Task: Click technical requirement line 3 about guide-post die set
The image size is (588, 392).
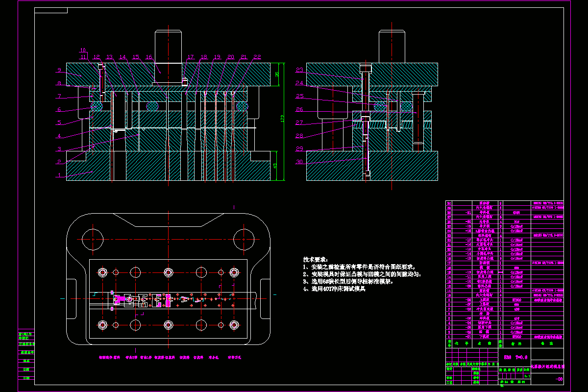Action: (348, 282)
